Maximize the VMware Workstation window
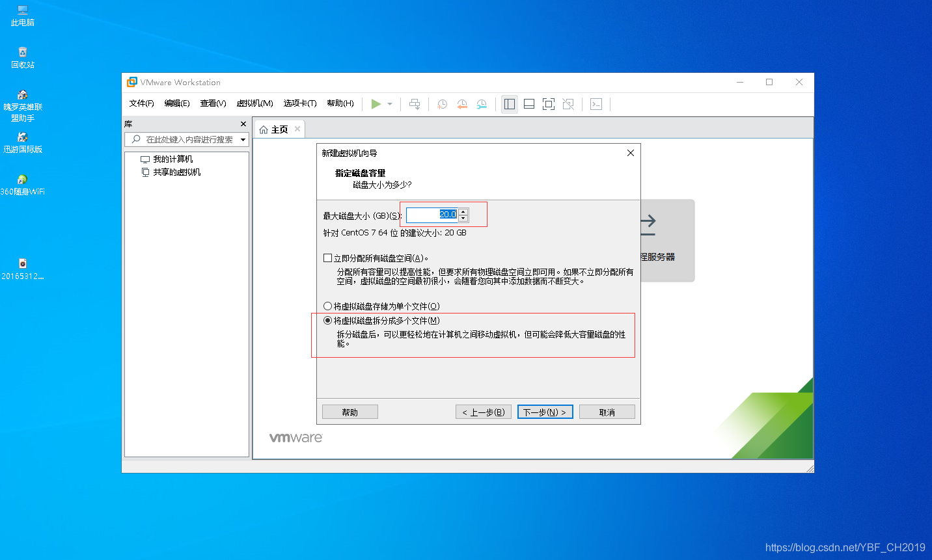The image size is (932, 560). click(x=769, y=82)
